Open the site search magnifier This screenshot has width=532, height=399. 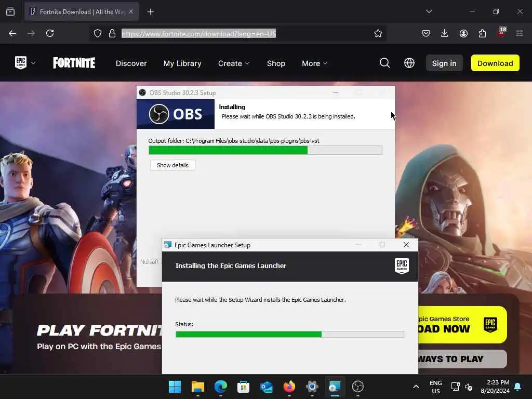point(385,63)
